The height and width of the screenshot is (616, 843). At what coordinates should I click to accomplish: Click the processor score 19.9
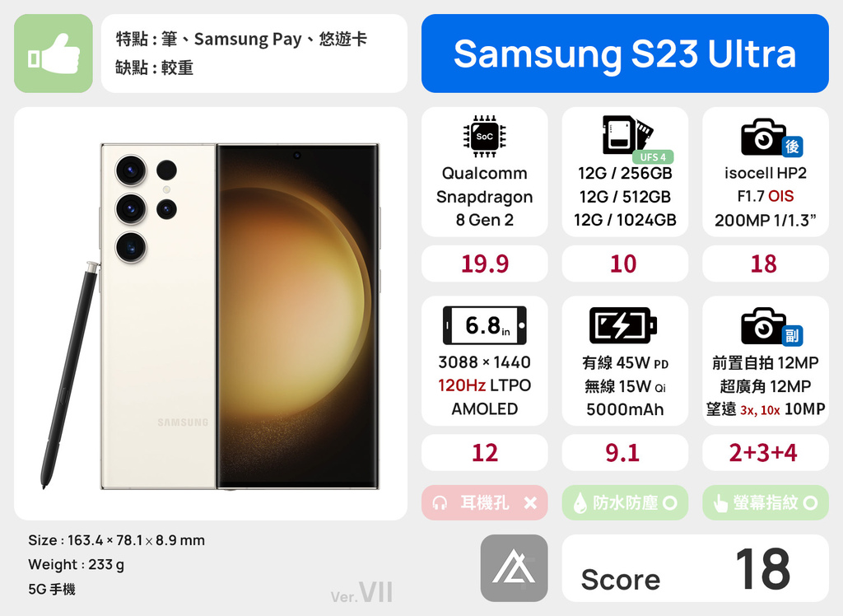click(484, 264)
